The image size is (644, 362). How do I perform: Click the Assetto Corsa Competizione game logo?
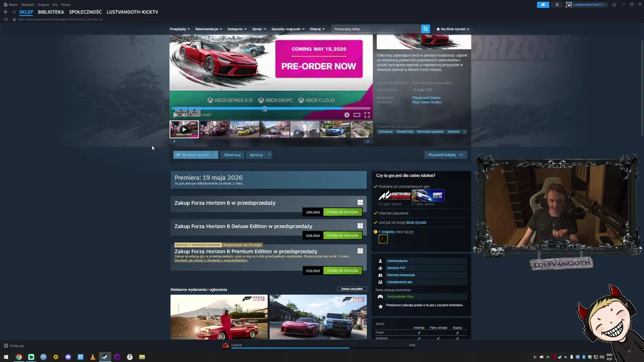pyautogui.click(x=394, y=195)
